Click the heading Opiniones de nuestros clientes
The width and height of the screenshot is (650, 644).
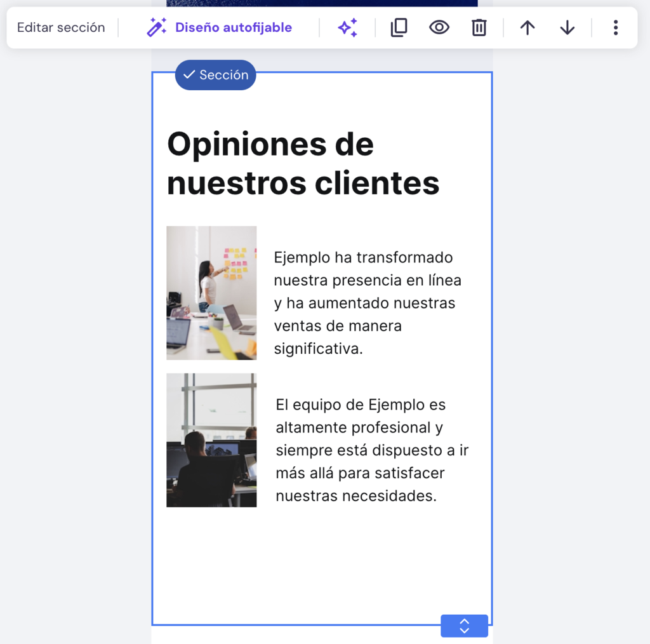tap(303, 164)
